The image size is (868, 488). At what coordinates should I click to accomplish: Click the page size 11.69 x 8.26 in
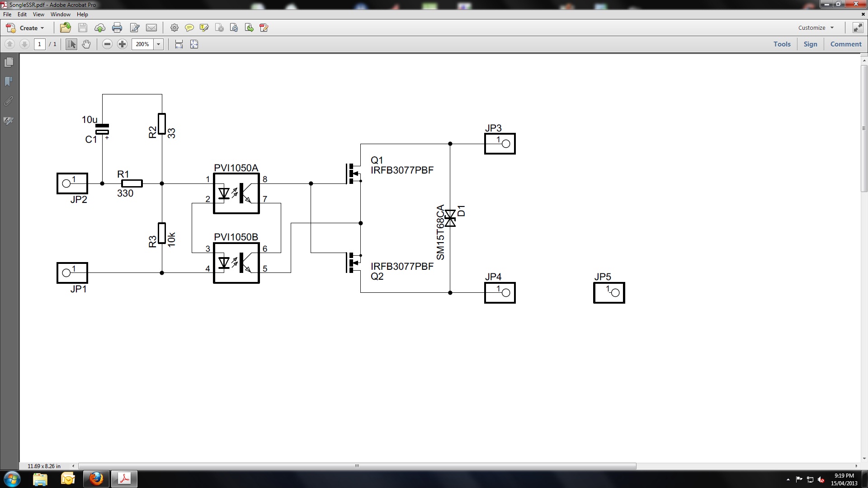click(x=44, y=466)
